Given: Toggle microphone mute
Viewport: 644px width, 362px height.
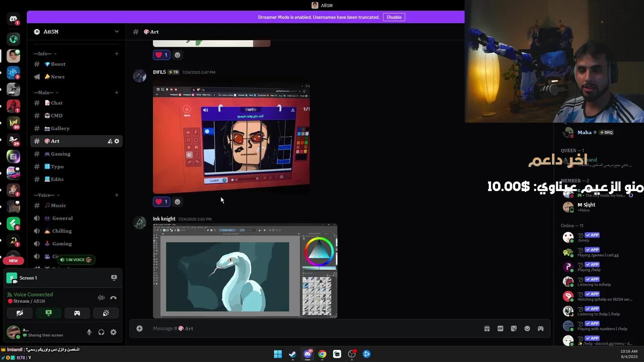Looking at the screenshot, I should tap(89, 332).
